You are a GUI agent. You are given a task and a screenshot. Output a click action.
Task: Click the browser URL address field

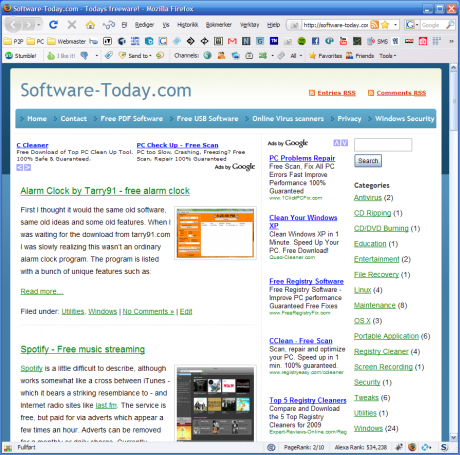click(x=335, y=25)
